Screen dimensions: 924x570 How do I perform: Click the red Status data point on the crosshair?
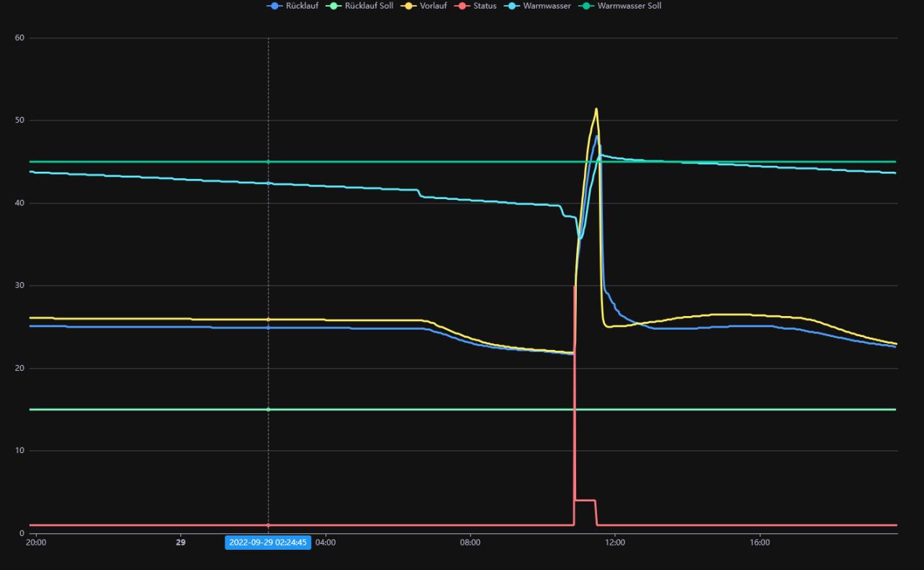point(269,525)
